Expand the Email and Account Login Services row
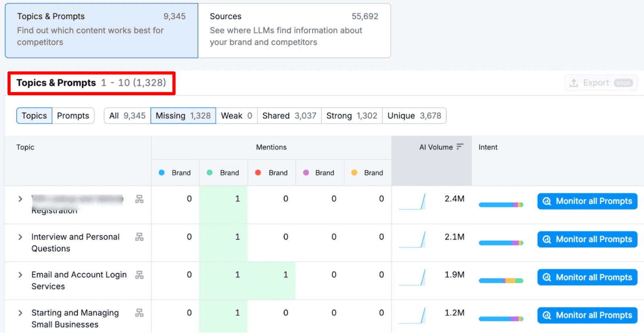Screen dimensions: 644x333 [x=20, y=275]
